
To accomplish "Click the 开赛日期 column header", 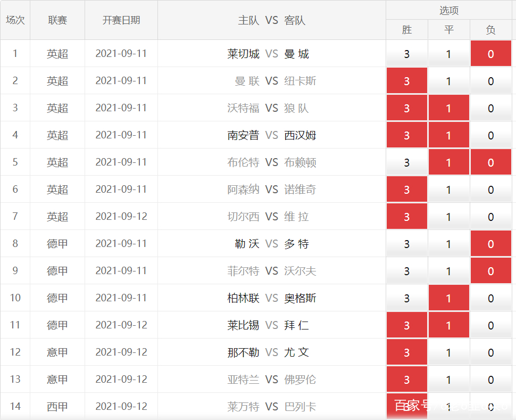I will (x=121, y=20).
